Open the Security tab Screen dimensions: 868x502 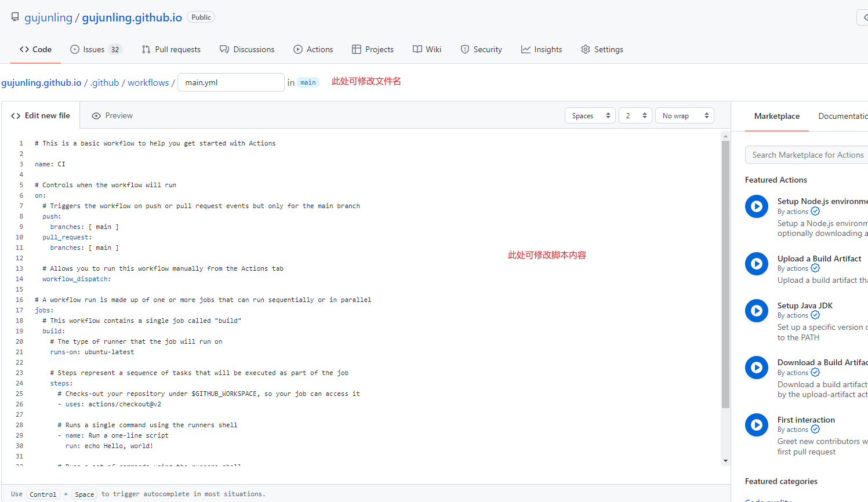(481, 49)
